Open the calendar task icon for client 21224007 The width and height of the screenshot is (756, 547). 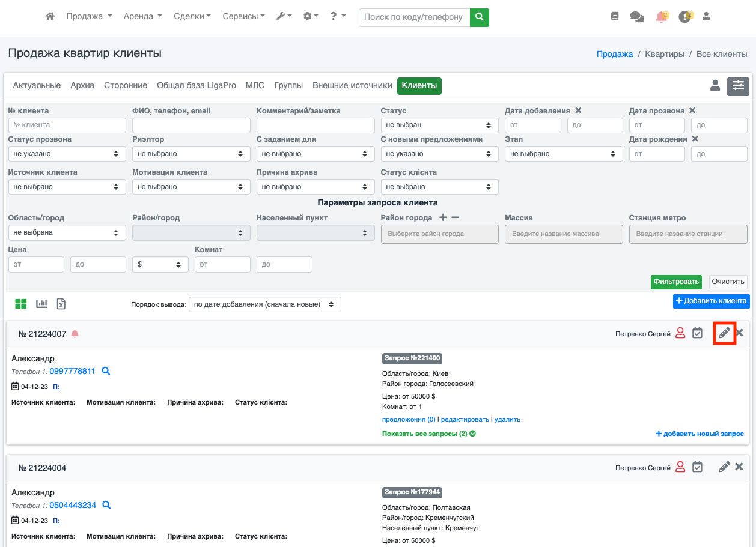pos(697,333)
